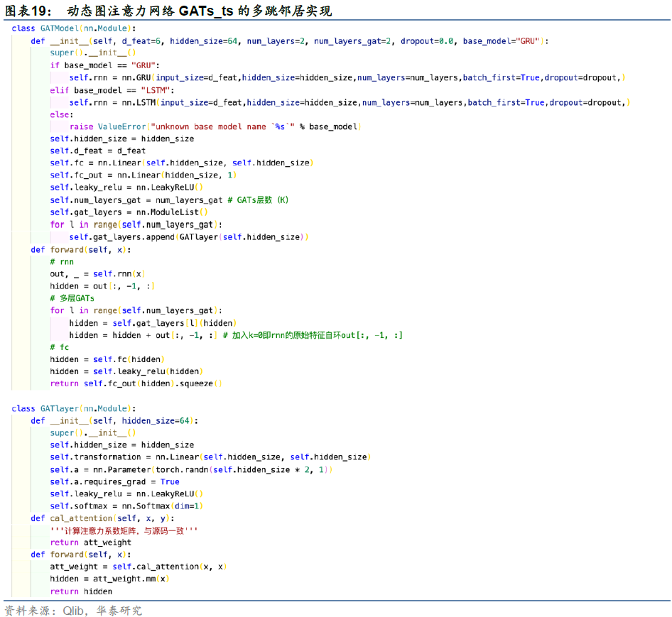Click the figure title 图表19 heading
Screen dimensions: 672x617
tap(168, 11)
